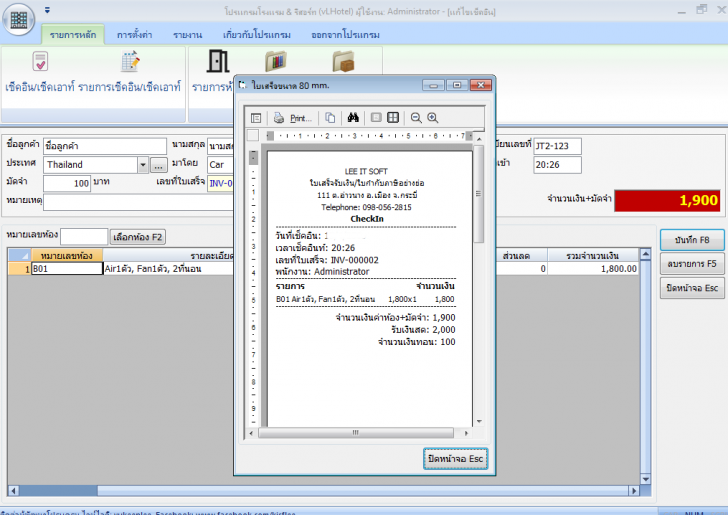Open the quick access toolbar dropdown arrow

(47, 10)
